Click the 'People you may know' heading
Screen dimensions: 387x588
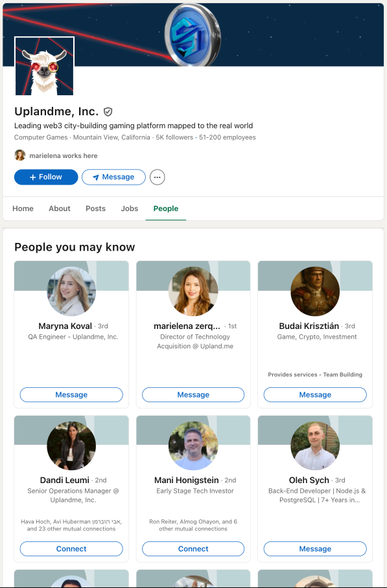(75, 247)
